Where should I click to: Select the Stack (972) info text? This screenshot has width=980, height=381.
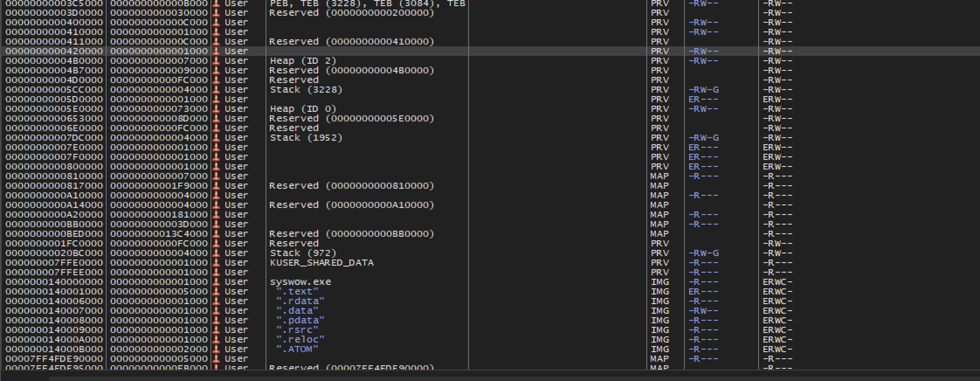[303, 253]
